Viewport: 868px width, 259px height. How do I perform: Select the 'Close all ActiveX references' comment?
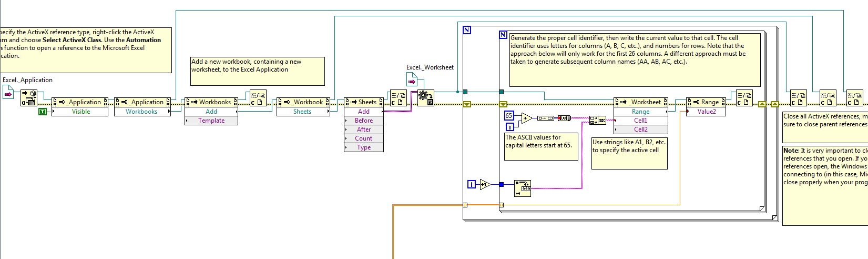coord(825,127)
